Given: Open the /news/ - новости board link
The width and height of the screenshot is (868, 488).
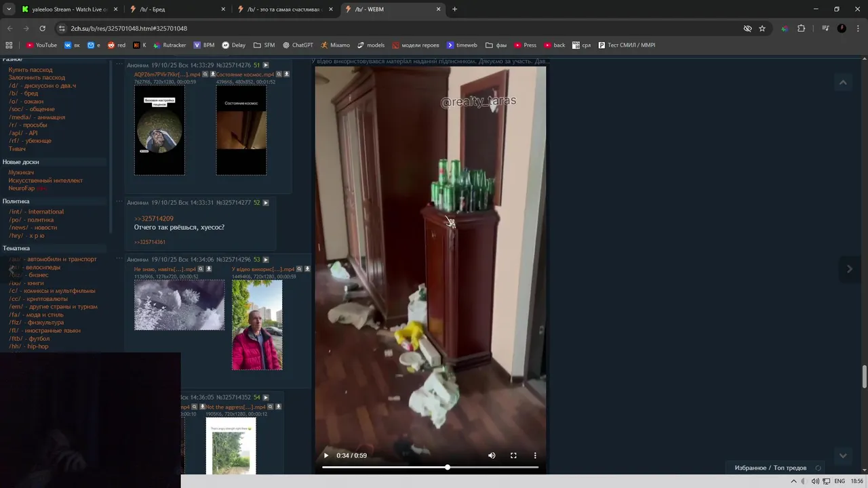Looking at the screenshot, I should tap(33, 228).
